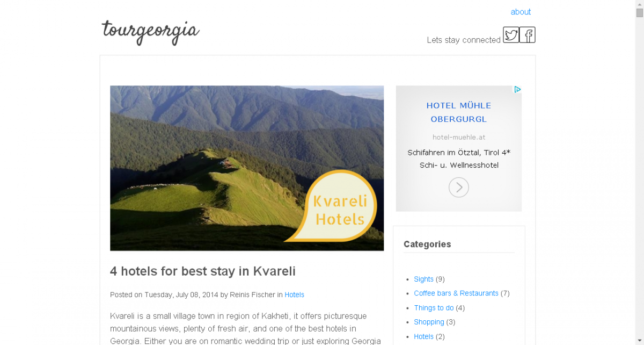
Task: Open the about menu link
Action: tap(521, 12)
